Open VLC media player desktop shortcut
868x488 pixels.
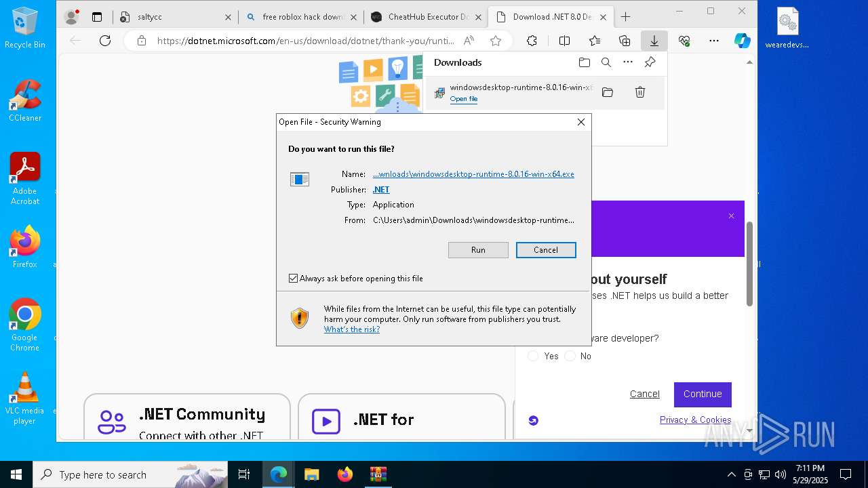(x=25, y=398)
